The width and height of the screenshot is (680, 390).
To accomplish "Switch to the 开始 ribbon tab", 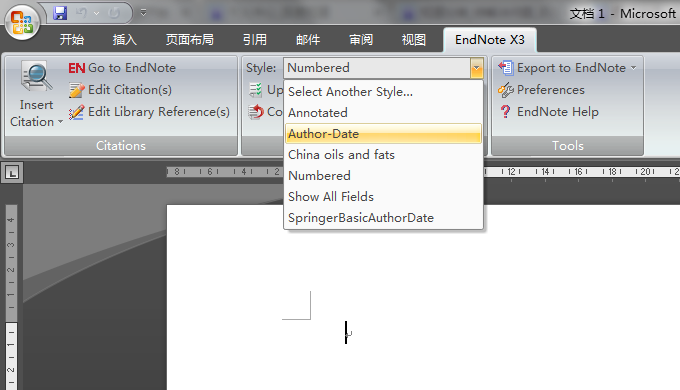I will (x=72, y=40).
